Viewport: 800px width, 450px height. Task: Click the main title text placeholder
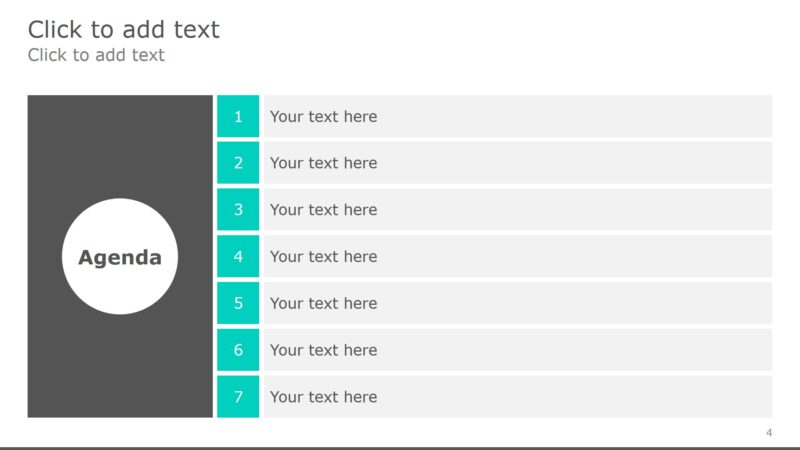124,30
